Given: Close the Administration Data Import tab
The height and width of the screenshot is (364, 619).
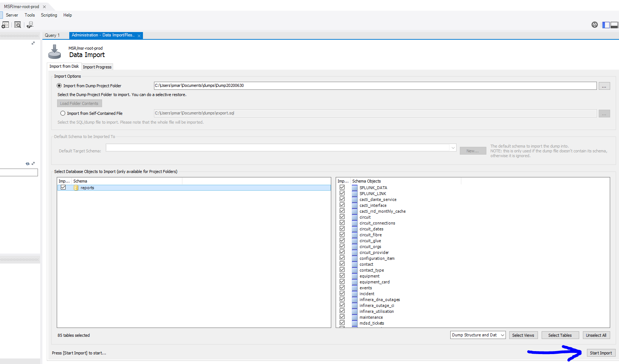Looking at the screenshot, I should [139, 36].
